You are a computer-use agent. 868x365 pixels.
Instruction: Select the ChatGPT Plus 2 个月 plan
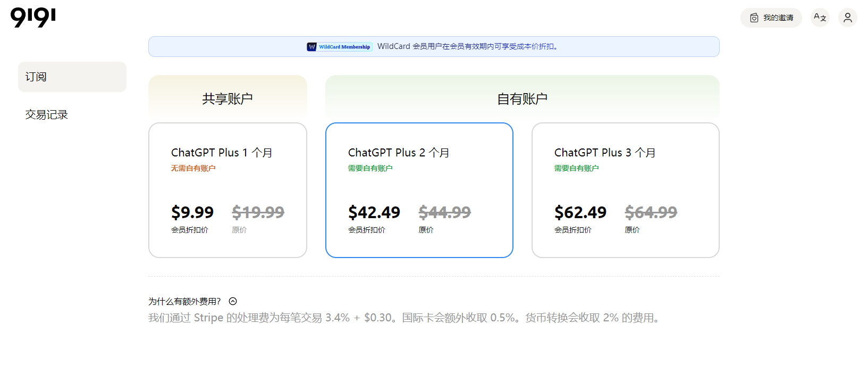click(x=419, y=190)
